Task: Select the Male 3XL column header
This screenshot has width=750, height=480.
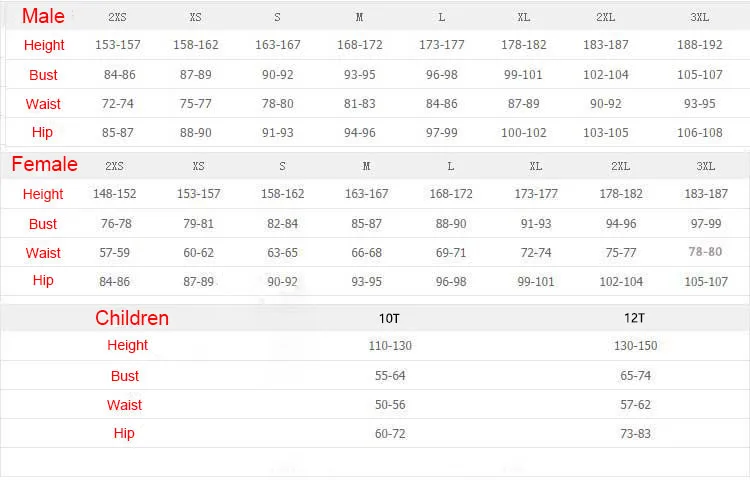Action: 699,18
